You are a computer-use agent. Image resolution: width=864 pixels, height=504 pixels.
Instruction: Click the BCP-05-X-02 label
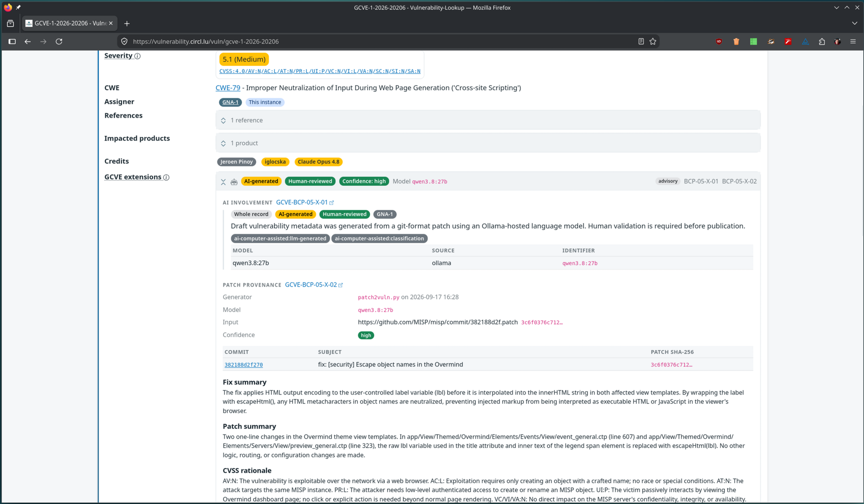[739, 181]
